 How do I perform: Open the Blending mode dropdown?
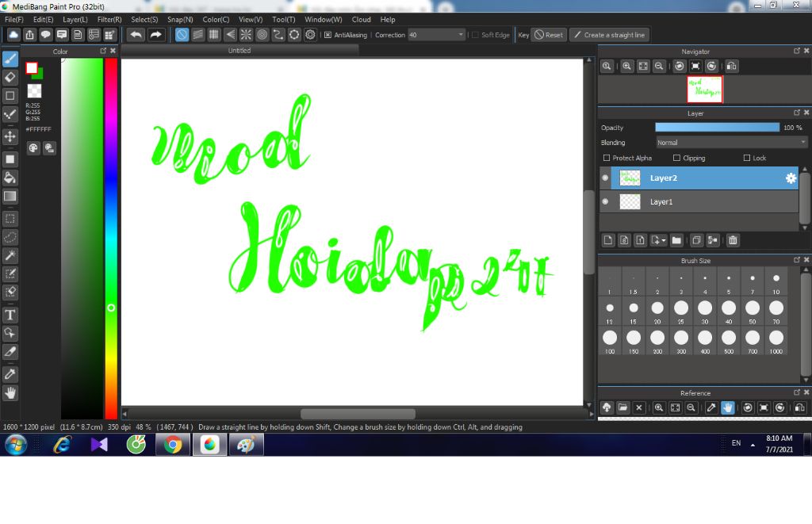click(731, 143)
